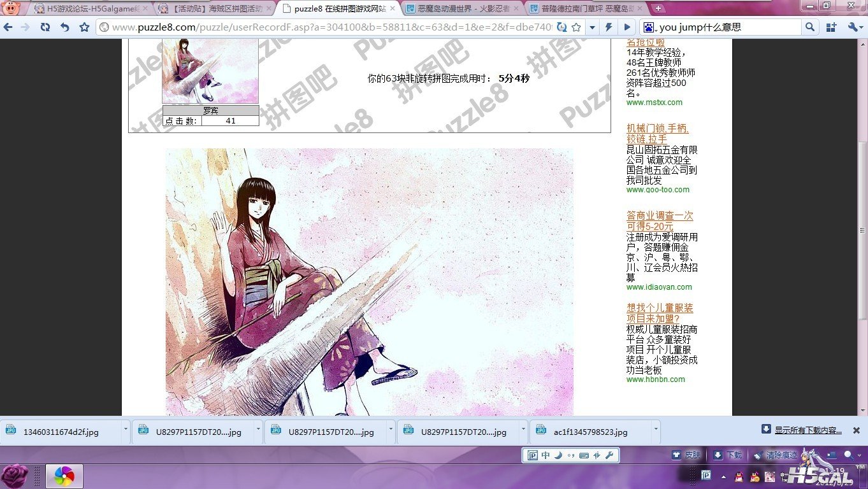The height and width of the screenshot is (489, 868).
Task: Click the www.idiaoyan.com green URL
Action: coord(659,287)
